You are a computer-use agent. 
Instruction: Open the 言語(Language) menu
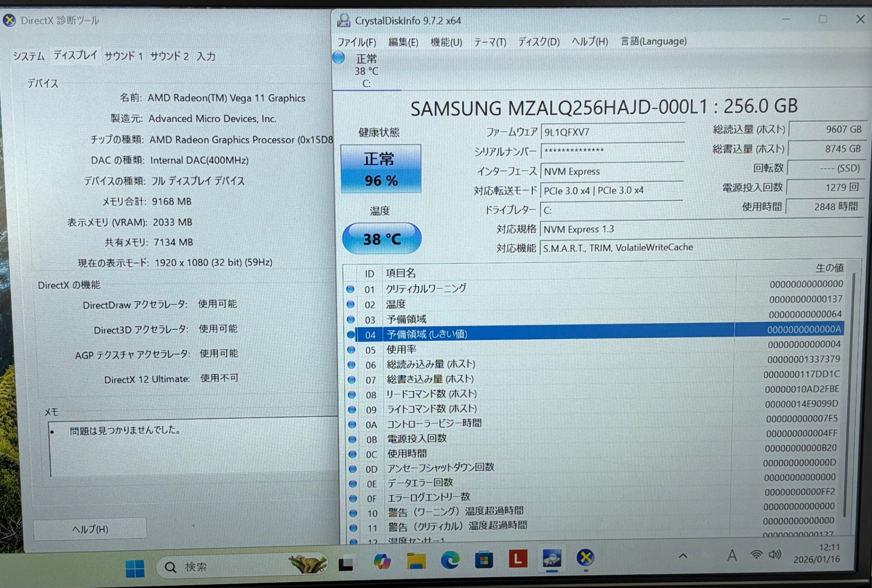[654, 41]
